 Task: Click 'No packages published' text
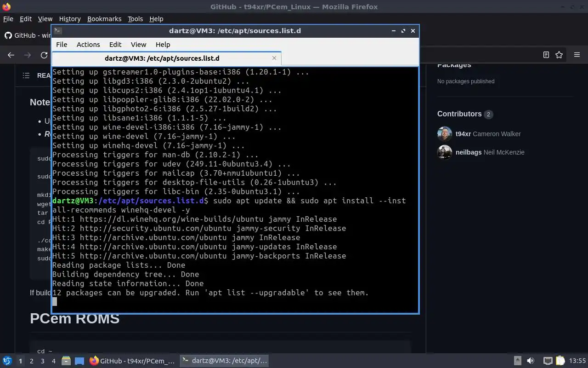click(x=466, y=81)
